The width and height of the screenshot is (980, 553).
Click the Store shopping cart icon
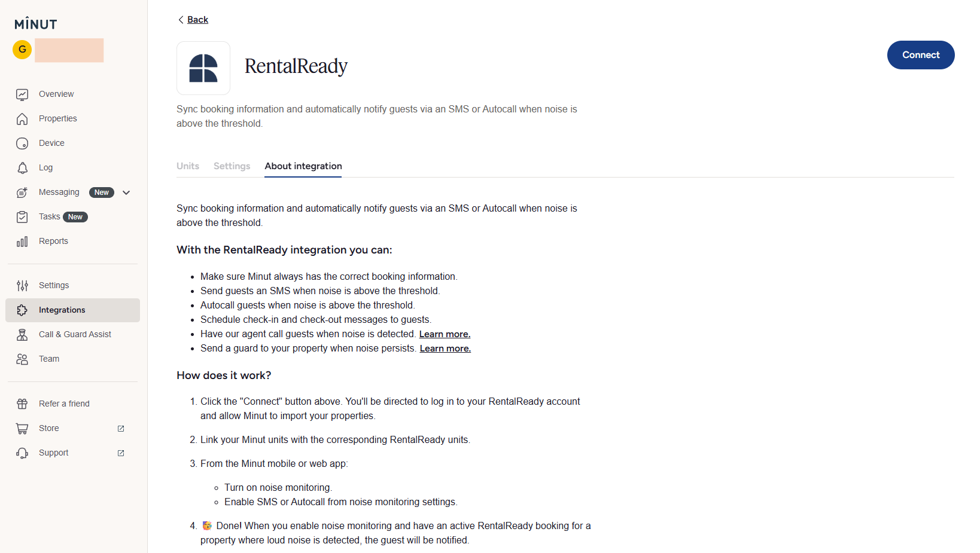pos(22,429)
